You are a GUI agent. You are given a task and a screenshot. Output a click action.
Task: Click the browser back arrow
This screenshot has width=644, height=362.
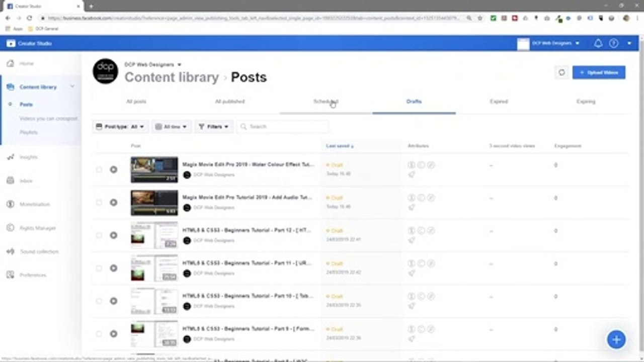pos(8,18)
